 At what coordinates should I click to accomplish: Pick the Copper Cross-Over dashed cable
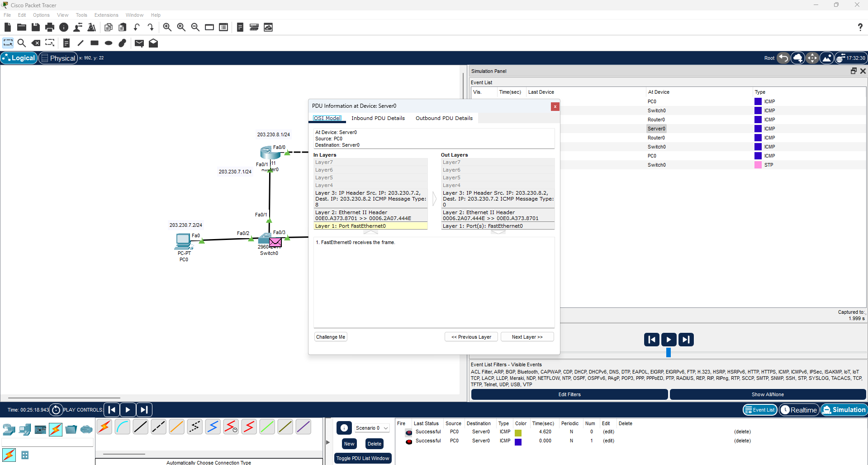point(158,427)
